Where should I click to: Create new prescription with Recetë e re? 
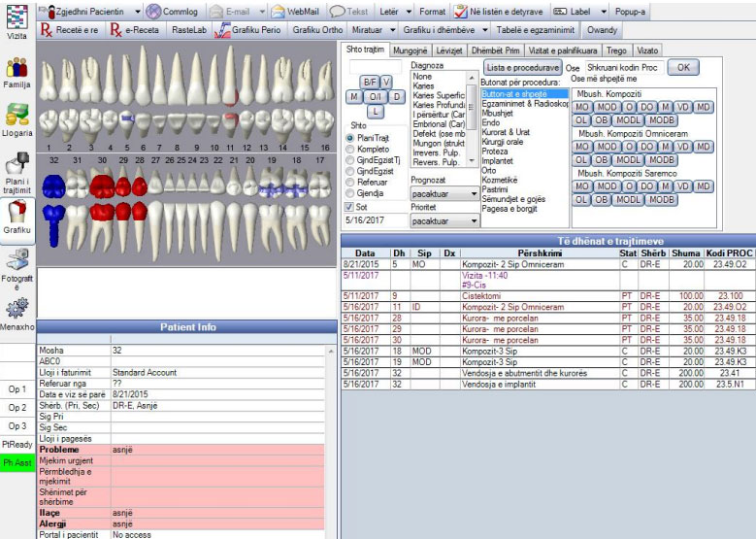pyautogui.click(x=70, y=30)
